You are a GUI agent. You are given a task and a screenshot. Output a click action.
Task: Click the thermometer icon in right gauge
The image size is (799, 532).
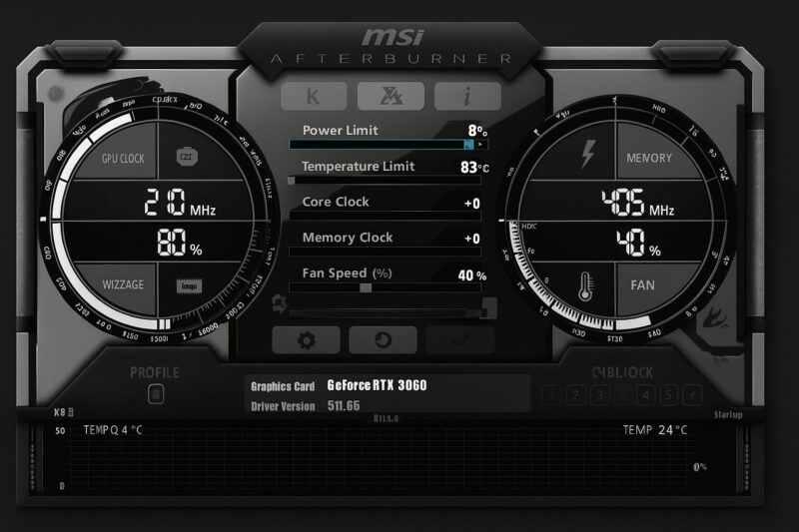(x=585, y=286)
